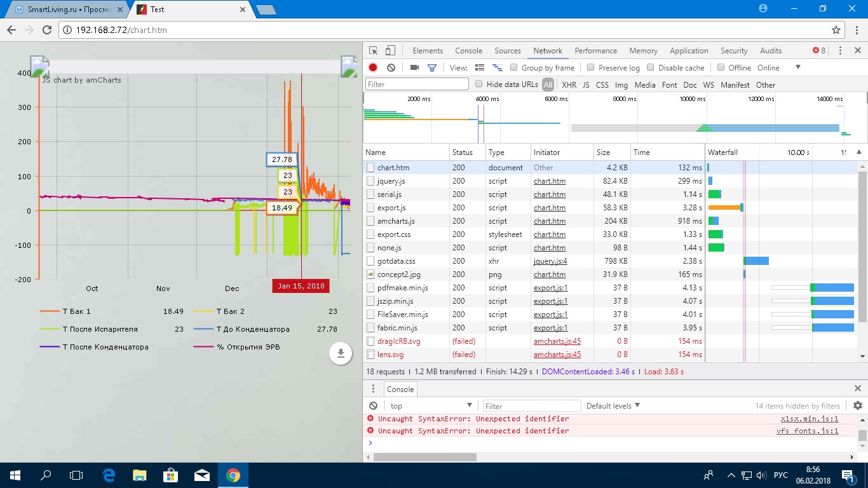Activate the inspect element picker
The width and height of the screenshot is (868, 488).
tap(374, 51)
